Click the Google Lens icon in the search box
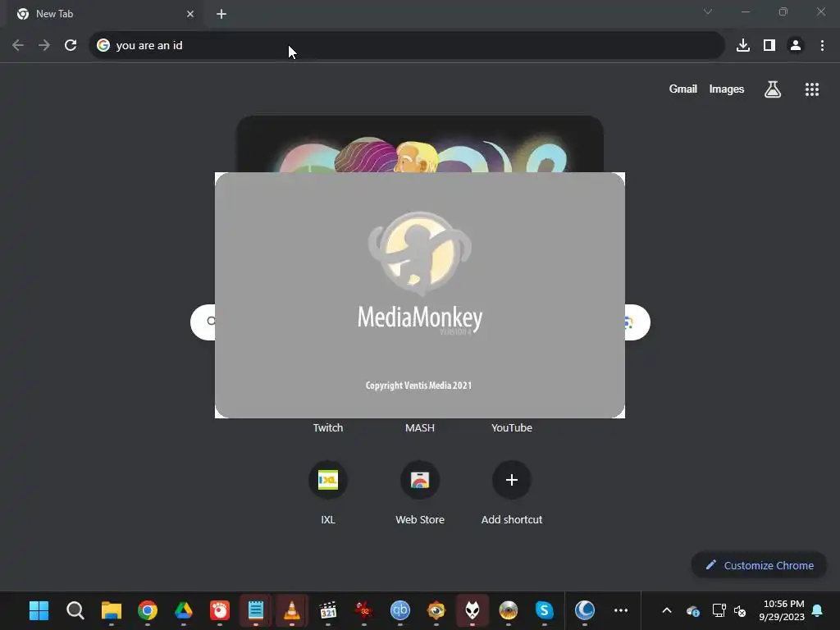This screenshot has width=840, height=630. 629,322
